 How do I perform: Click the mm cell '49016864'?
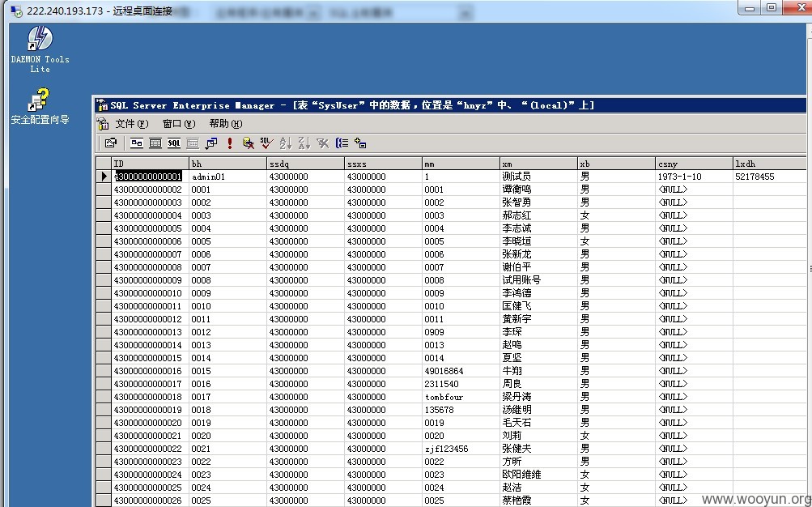click(461, 371)
